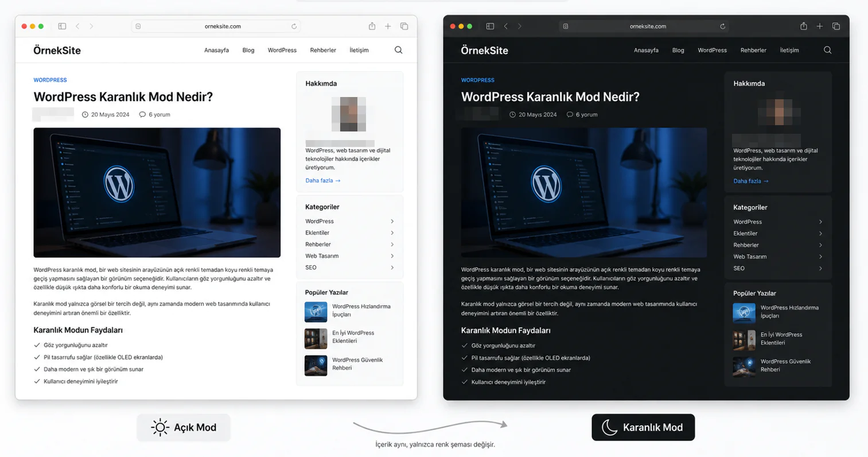Click the laptop featured image in the dark window
This screenshot has height=457, width=868.
click(x=584, y=192)
